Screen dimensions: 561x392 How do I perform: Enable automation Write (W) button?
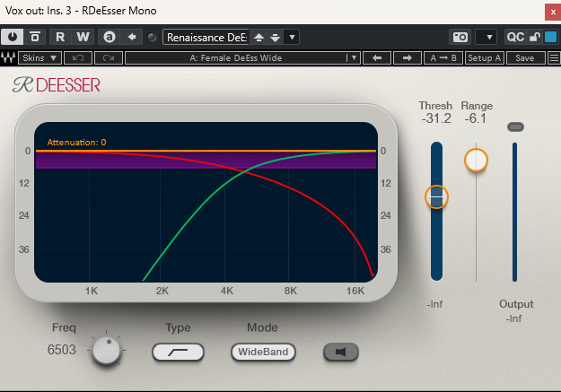(83, 37)
